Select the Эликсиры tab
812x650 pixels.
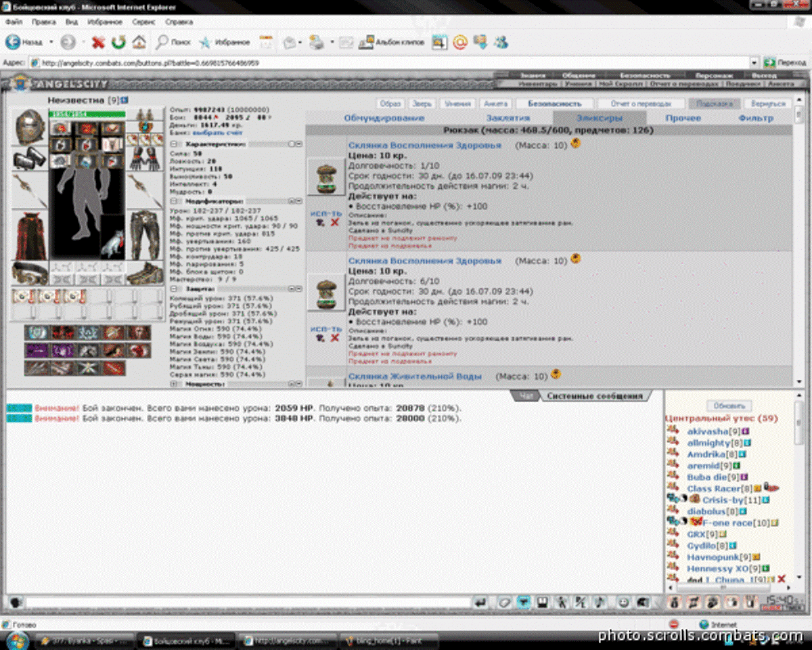(x=600, y=118)
